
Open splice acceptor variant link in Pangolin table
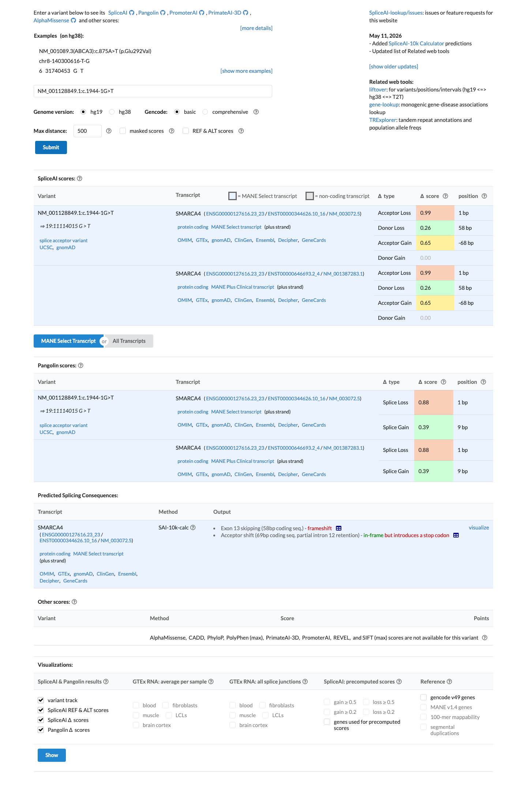pos(64,425)
